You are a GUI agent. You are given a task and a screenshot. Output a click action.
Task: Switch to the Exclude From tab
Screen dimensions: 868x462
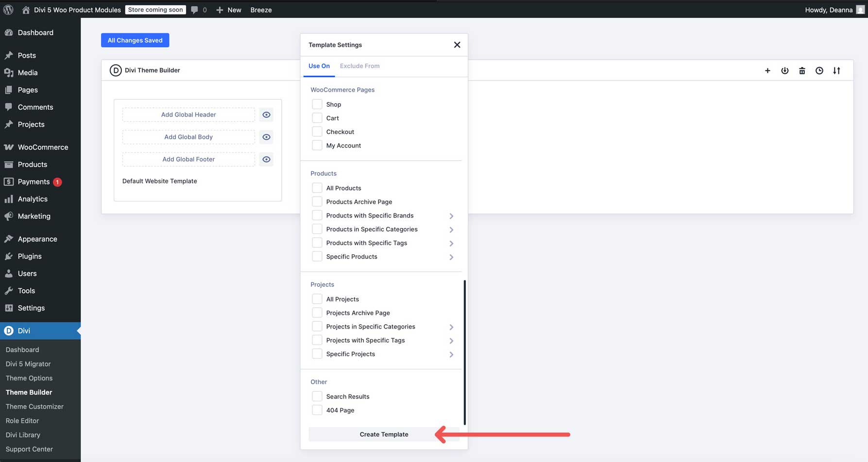coord(359,66)
